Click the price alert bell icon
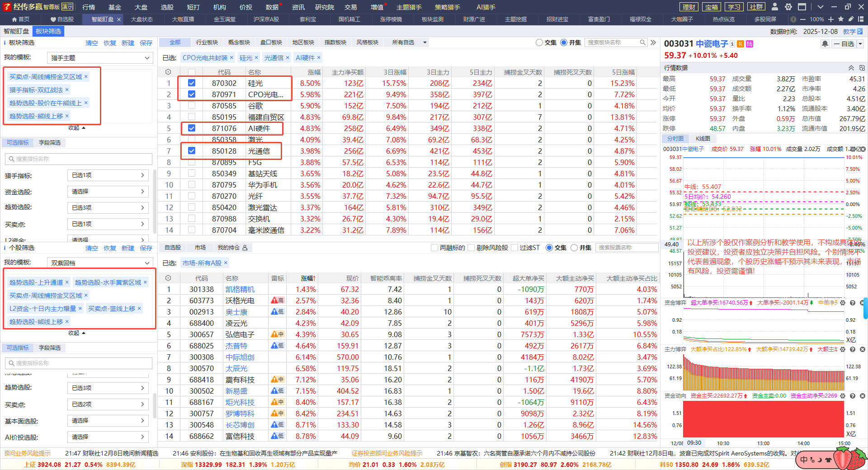Screen dimensions: 868x470 coord(825,44)
